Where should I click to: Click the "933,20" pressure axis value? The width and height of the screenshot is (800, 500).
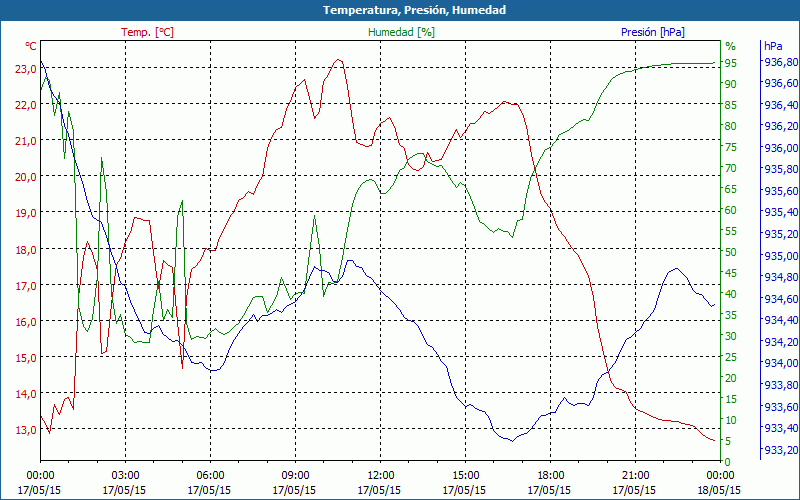click(x=779, y=449)
